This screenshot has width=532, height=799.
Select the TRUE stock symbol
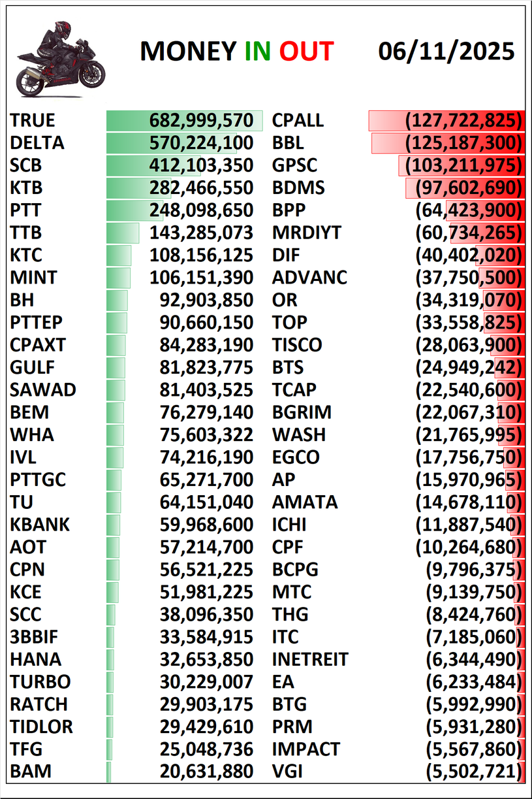click(x=33, y=121)
